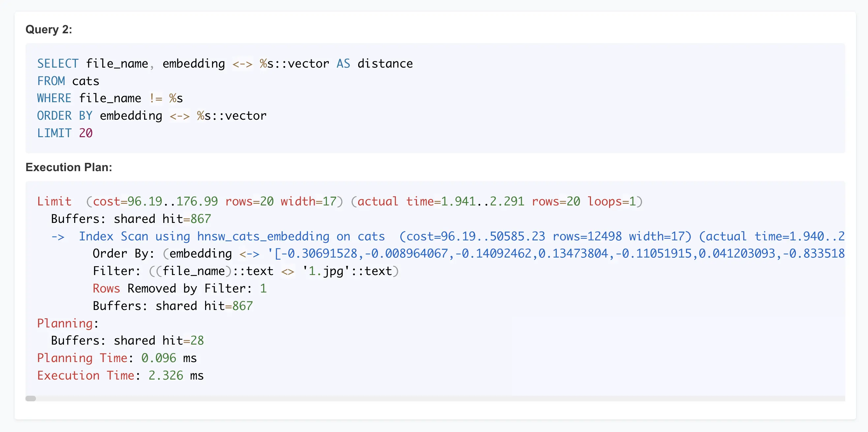Click the 'Execution Plan:' heading

69,167
